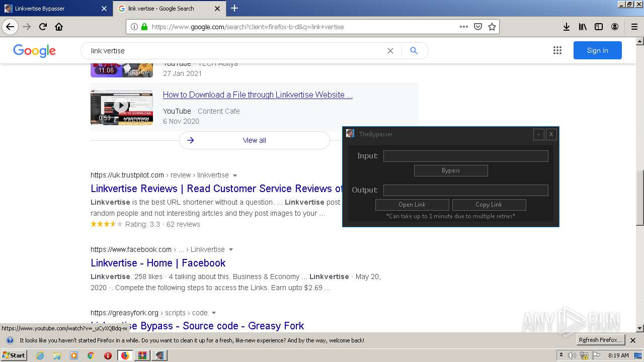Image resolution: width=644 pixels, height=362 pixels.
Task: Open the Firefox downloads panel
Action: coord(567,27)
